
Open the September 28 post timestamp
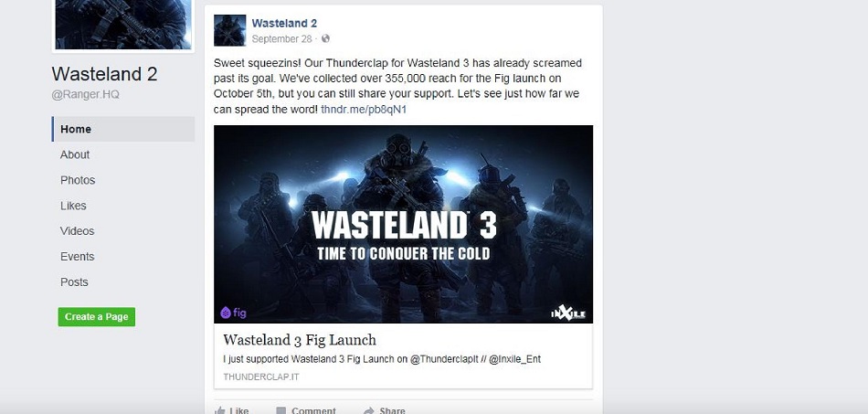281,38
